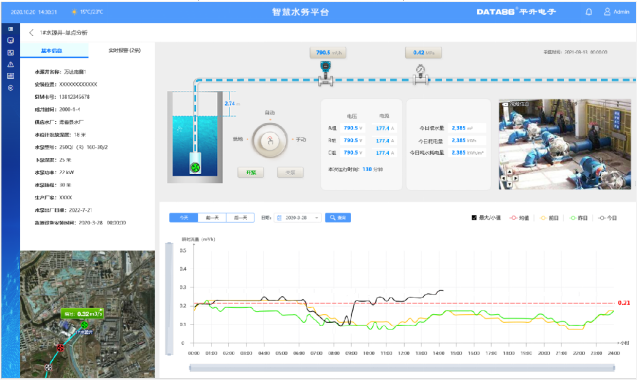
Task: Click the grey 停泵 button
Action: (290, 173)
